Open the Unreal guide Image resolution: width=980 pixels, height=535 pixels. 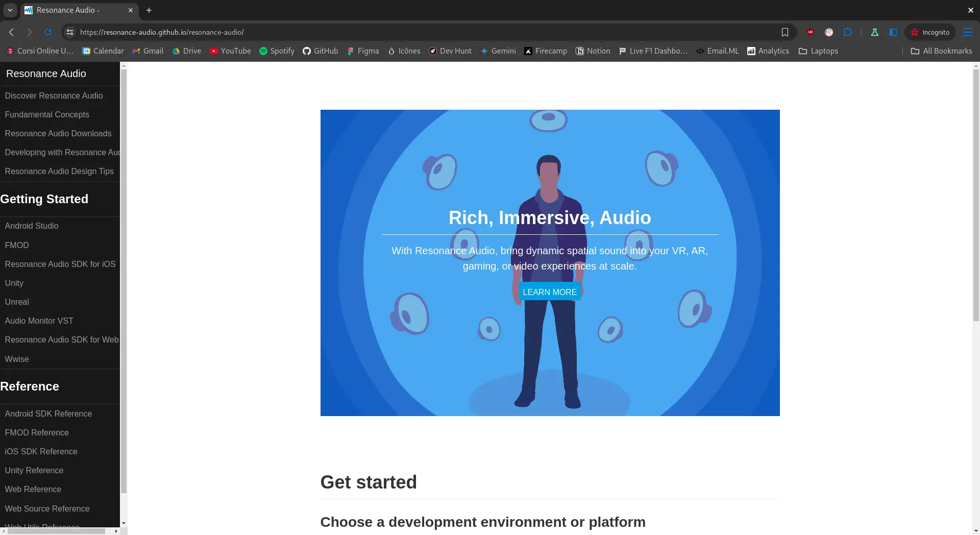tap(17, 302)
